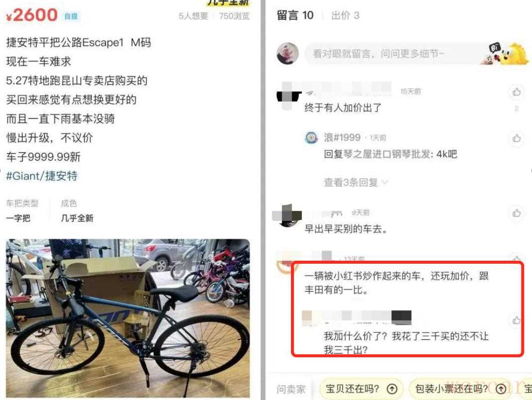This screenshot has height=400, width=532.
Task: Open the 浪#1999 username
Action: [x=342, y=137]
